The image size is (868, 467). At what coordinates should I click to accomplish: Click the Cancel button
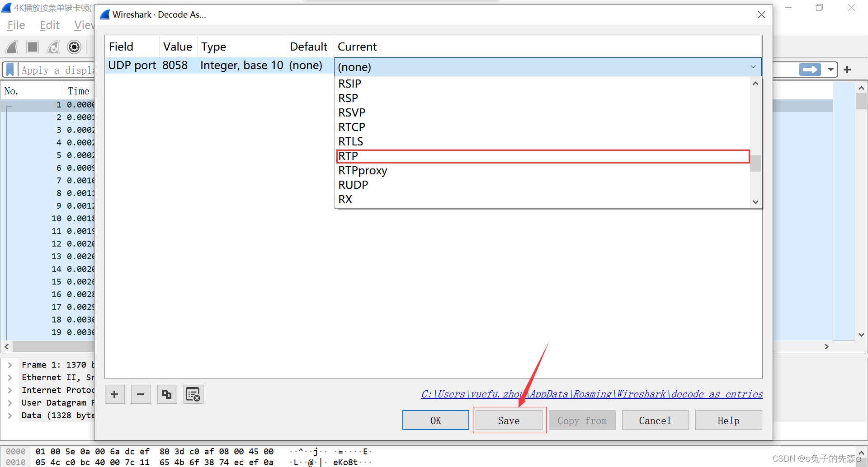656,420
